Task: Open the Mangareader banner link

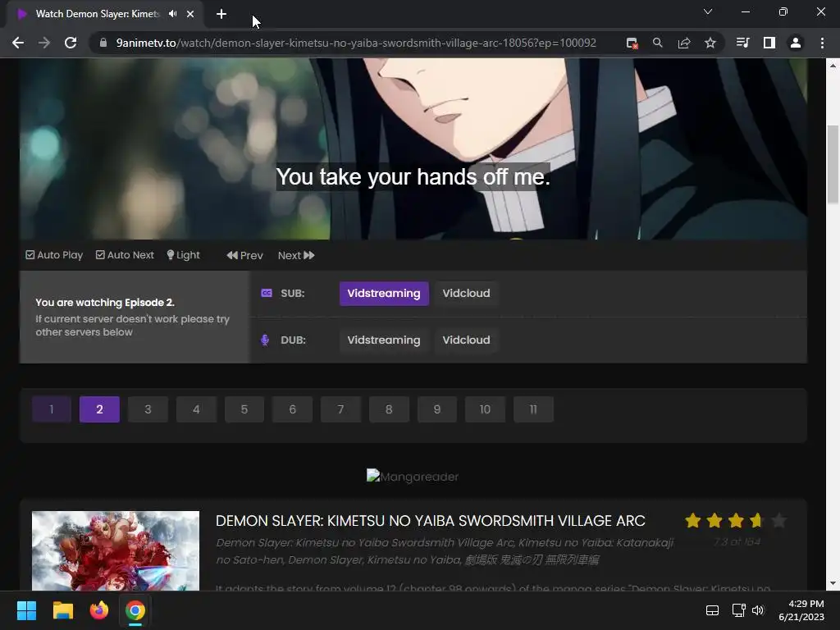Action: pos(413,477)
